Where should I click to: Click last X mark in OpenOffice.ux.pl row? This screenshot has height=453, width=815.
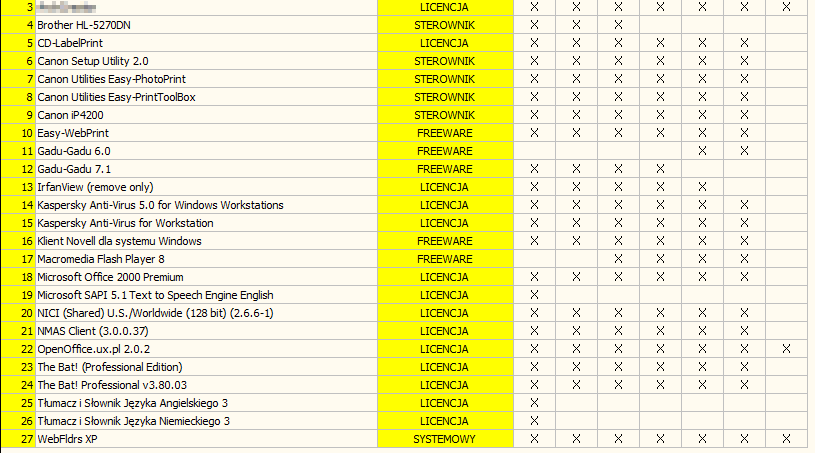coord(786,349)
